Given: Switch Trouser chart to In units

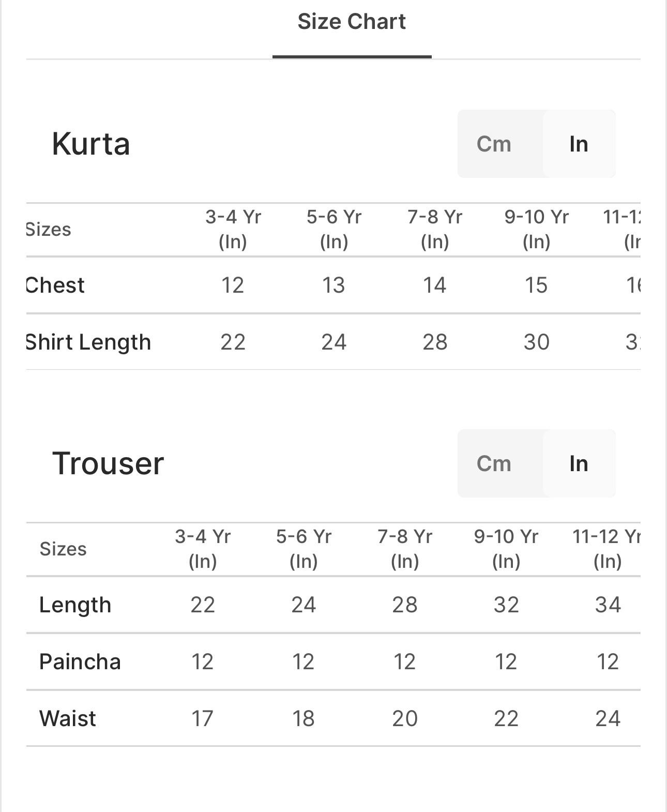Looking at the screenshot, I should 579,463.
